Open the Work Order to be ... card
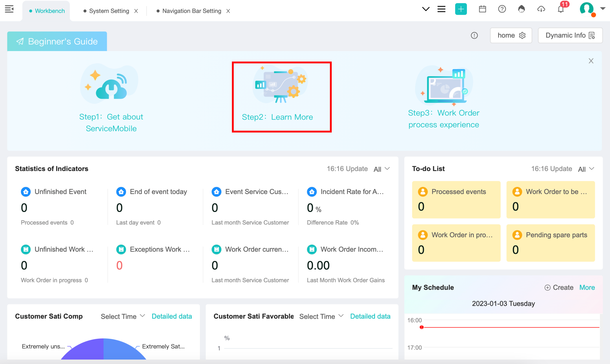 (551, 200)
